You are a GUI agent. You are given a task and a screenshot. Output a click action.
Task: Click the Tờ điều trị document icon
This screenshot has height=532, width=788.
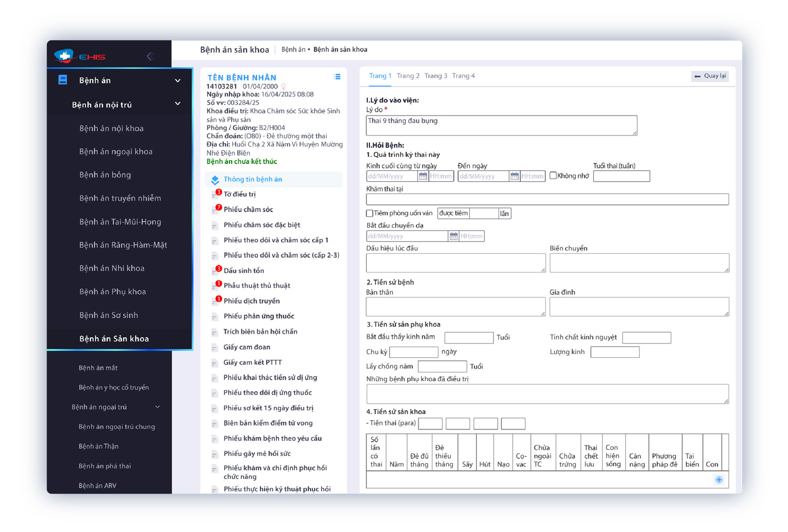click(x=215, y=195)
